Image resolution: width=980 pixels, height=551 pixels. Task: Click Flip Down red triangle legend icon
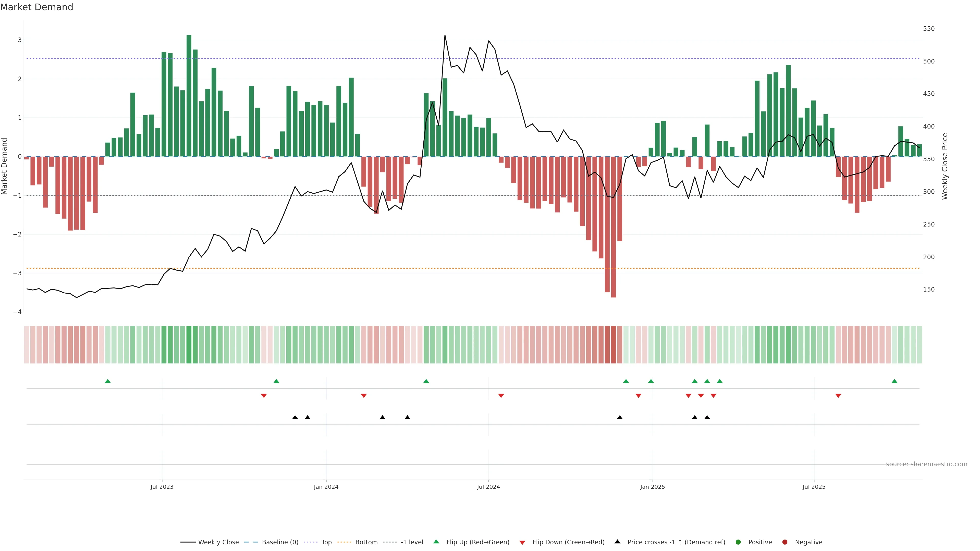click(x=522, y=543)
